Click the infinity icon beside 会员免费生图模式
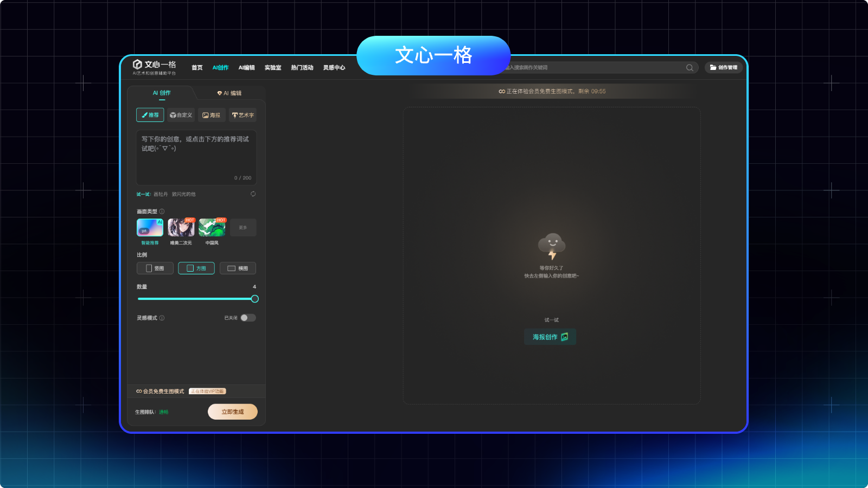868x488 pixels. coord(139,391)
